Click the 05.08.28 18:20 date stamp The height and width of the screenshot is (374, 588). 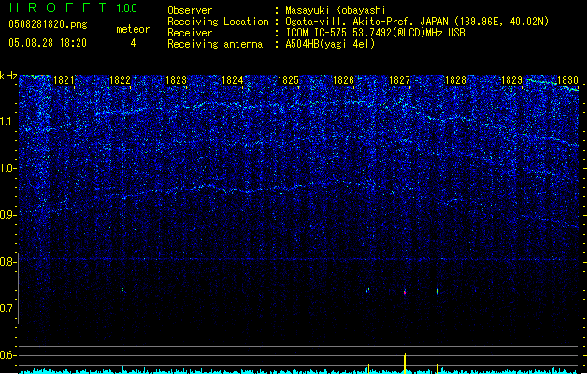[47, 43]
